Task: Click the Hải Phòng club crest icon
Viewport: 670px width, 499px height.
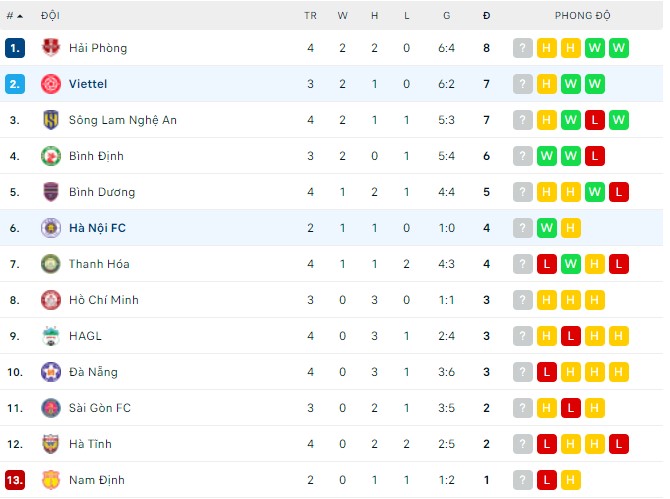Action: coord(51,48)
